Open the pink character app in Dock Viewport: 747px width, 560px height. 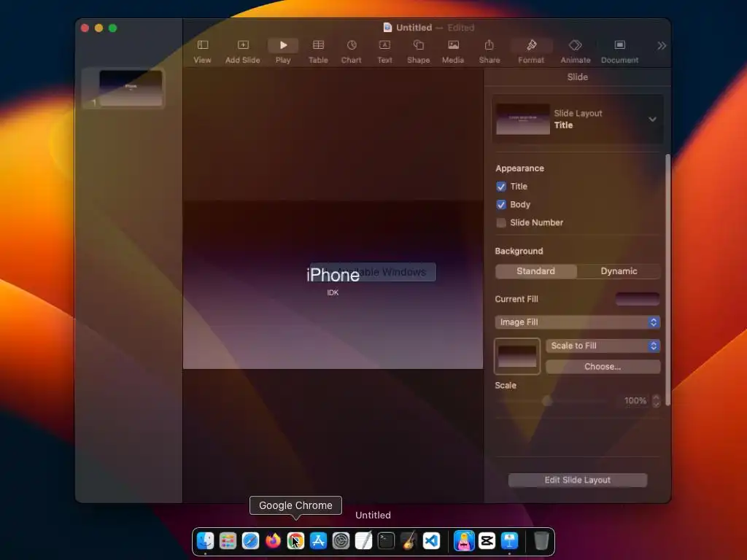[464, 541]
